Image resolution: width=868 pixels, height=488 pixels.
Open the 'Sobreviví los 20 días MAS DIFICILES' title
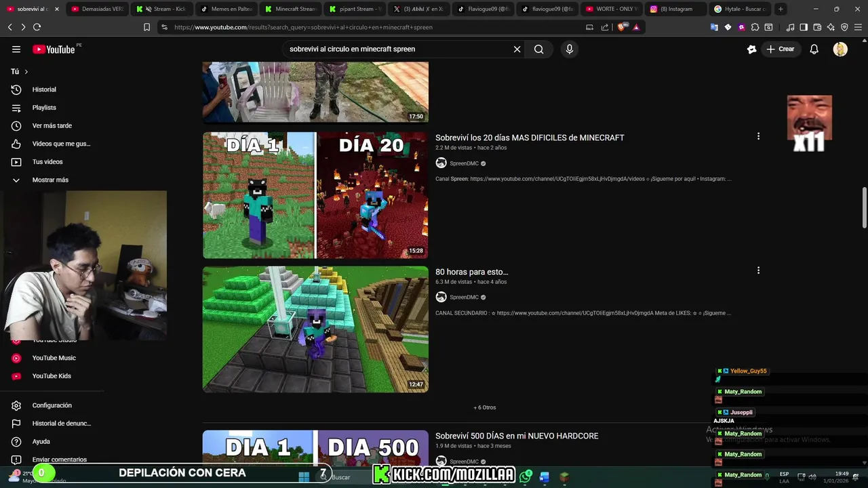(530, 138)
